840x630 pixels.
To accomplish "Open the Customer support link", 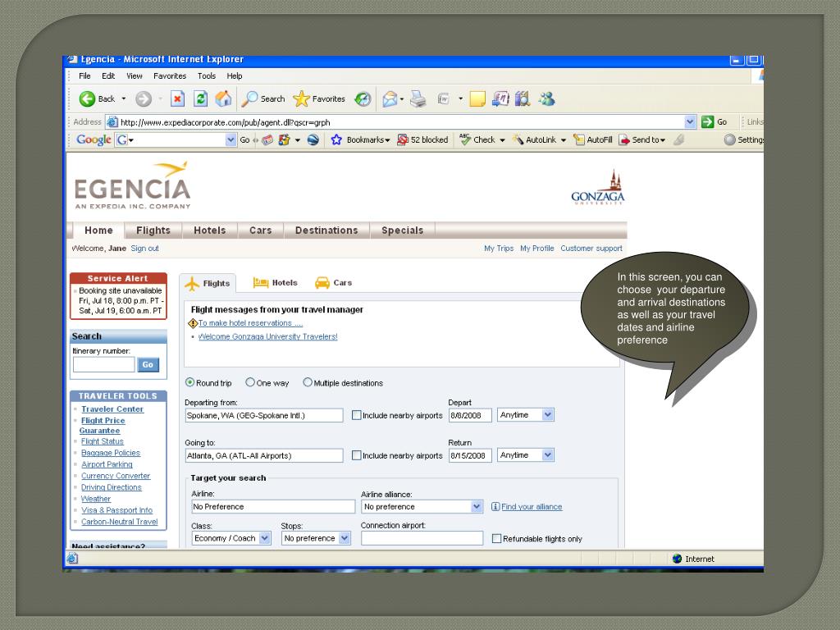I will (x=591, y=248).
